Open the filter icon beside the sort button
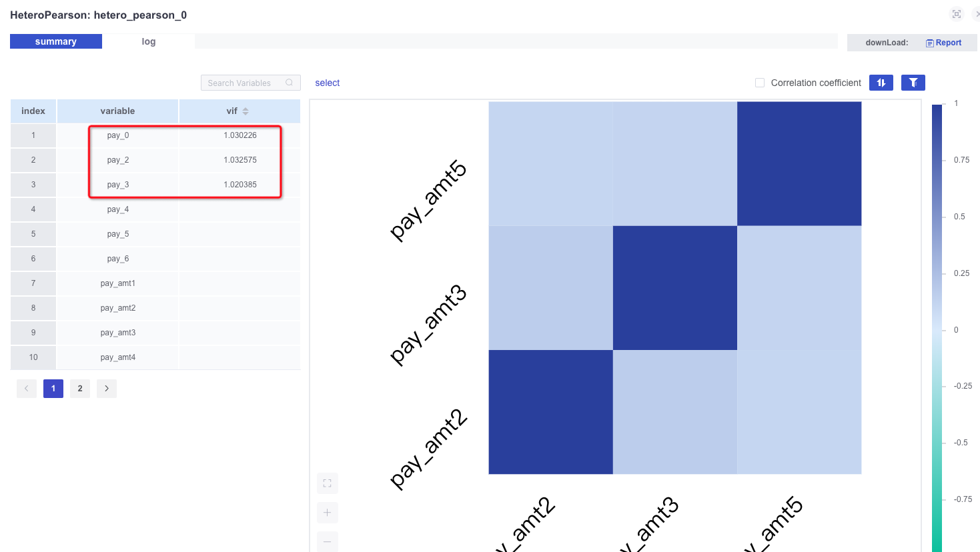This screenshot has height=552, width=980. click(913, 82)
